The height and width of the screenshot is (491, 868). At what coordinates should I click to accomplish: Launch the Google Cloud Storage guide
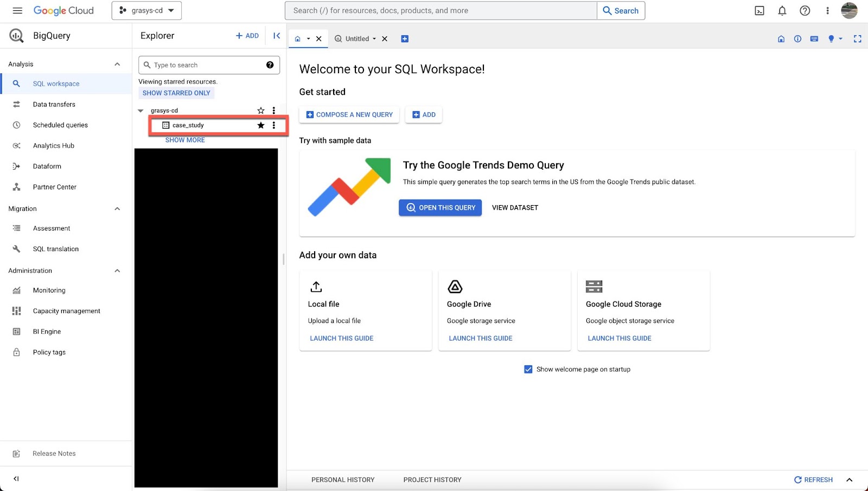click(620, 339)
